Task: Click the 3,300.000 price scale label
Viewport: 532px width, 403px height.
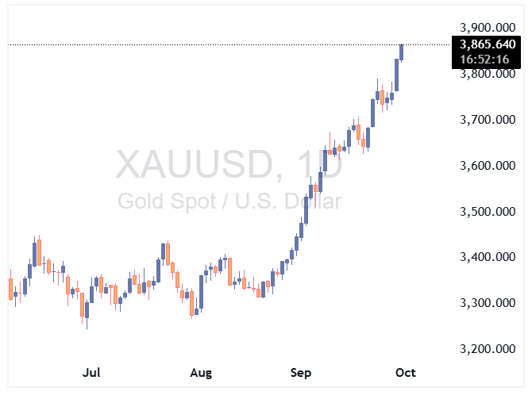Action: click(487, 303)
